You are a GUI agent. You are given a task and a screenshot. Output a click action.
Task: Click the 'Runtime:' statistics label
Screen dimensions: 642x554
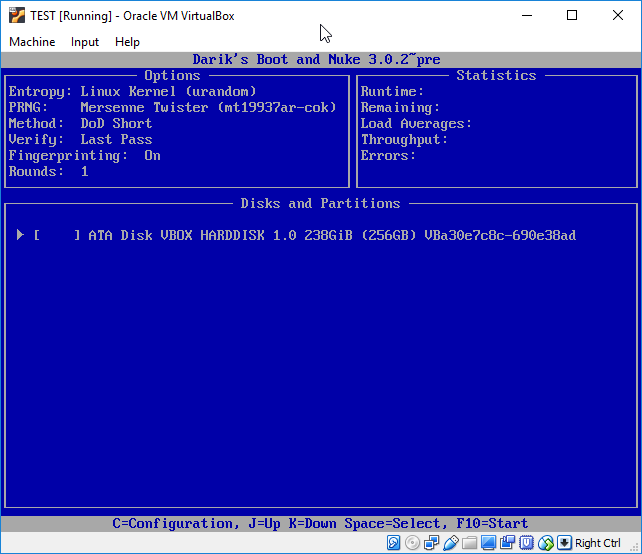392,91
